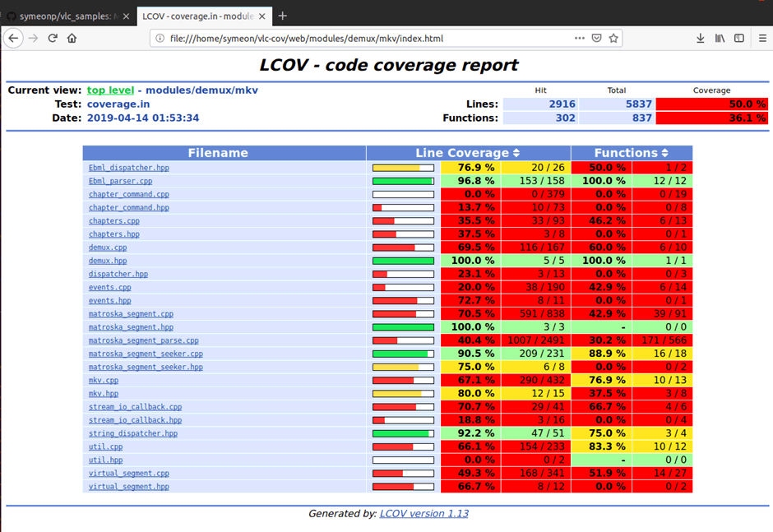
Task: Switch to the symeonp/vlc_samples tab
Action: click(66, 16)
